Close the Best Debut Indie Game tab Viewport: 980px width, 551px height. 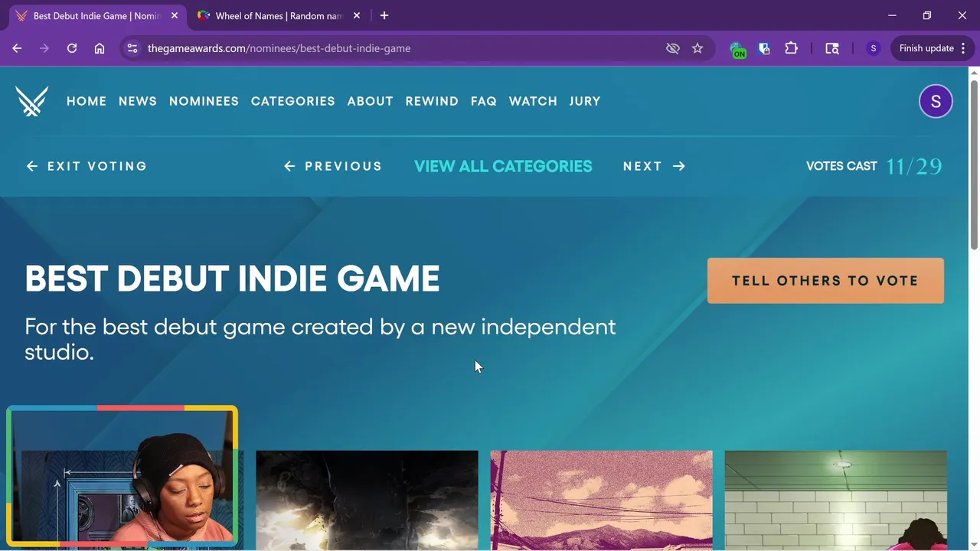175,15
